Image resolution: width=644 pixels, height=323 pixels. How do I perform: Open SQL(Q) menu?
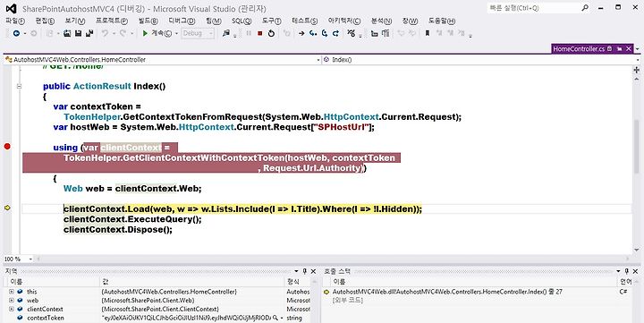[241, 21]
